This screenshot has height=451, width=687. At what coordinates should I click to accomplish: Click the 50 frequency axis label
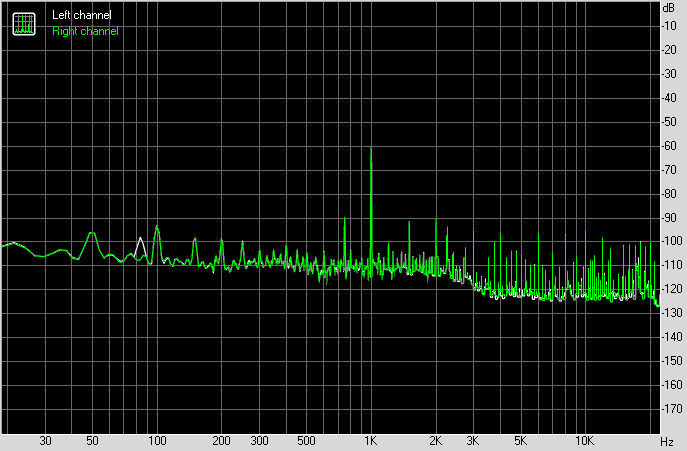point(92,441)
